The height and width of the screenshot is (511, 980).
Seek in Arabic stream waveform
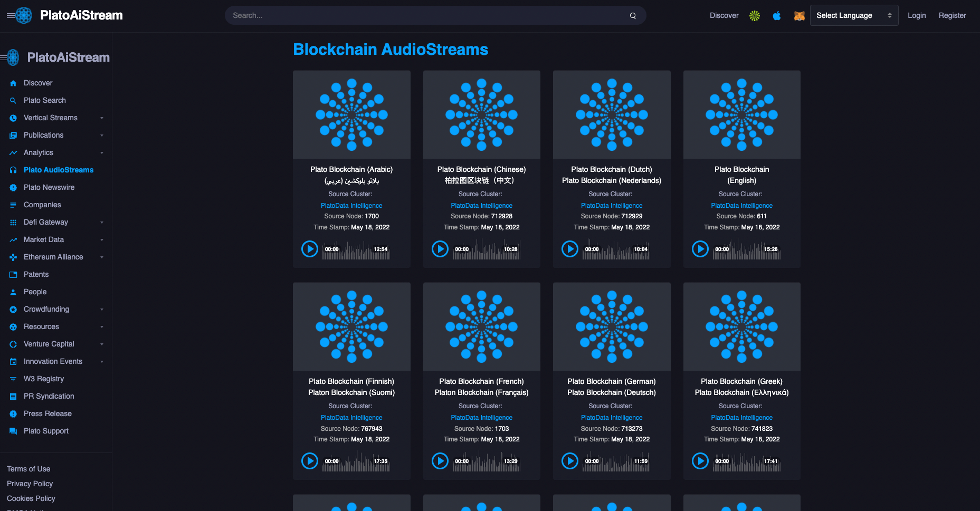[356, 249]
